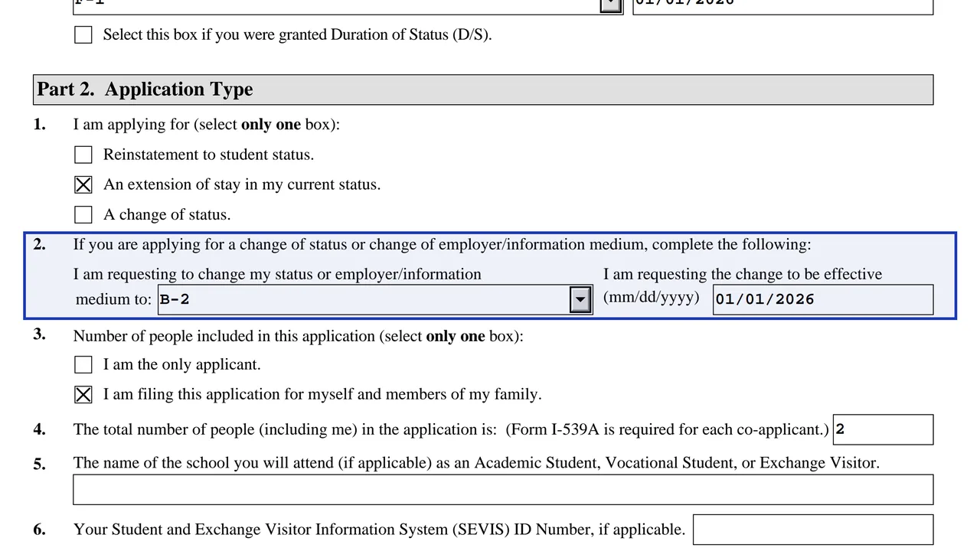Uncheck An extension of stay in my current status
The width and height of the screenshot is (980, 551).
click(83, 184)
